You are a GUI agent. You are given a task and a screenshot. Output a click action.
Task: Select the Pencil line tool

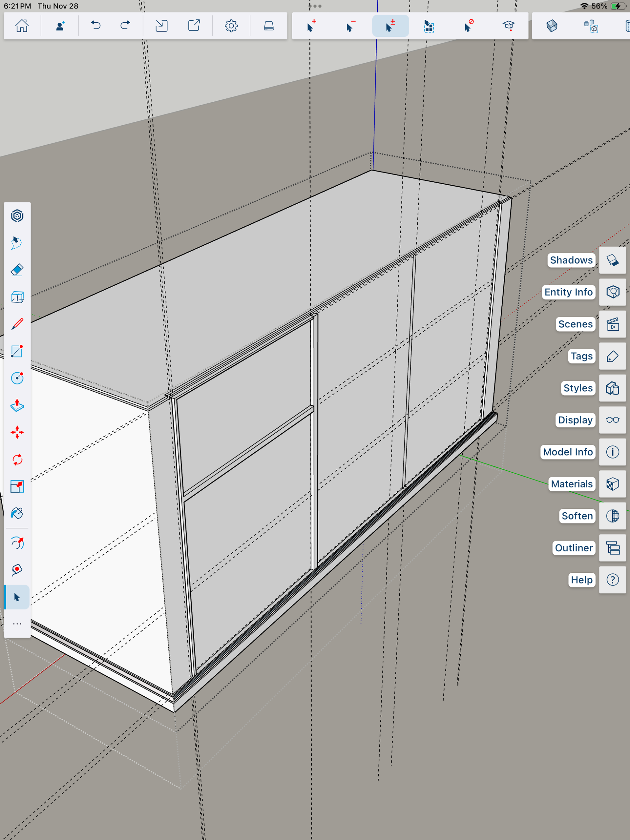17,324
